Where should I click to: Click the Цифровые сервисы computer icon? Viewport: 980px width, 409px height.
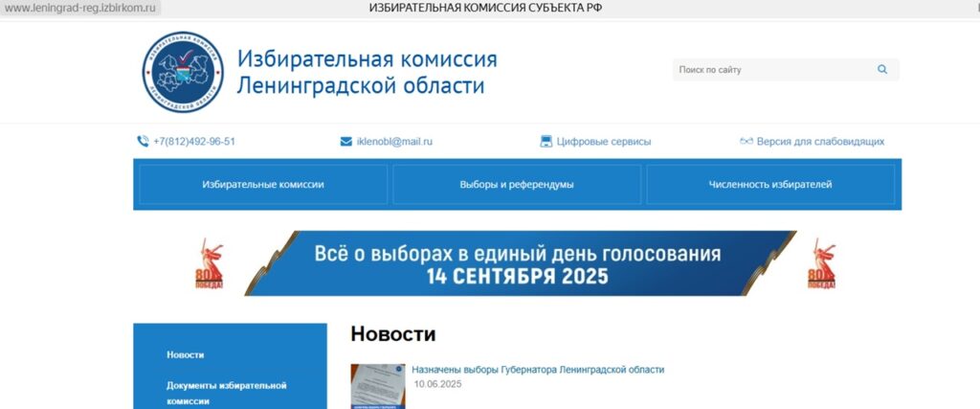coord(546,142)
